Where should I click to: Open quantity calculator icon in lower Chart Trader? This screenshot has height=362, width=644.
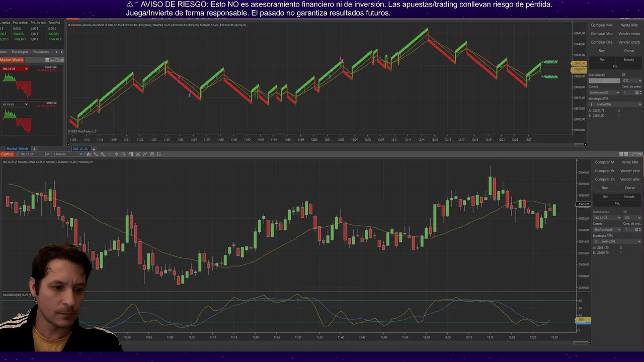coord(636,229)
